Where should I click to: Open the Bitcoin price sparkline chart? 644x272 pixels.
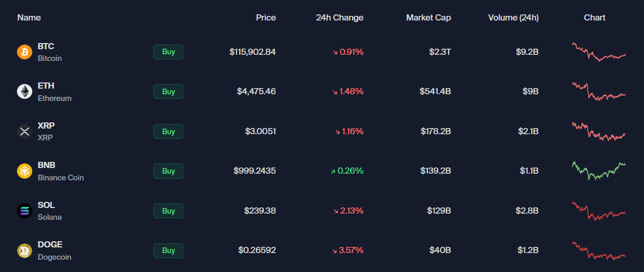coord(599,52)
